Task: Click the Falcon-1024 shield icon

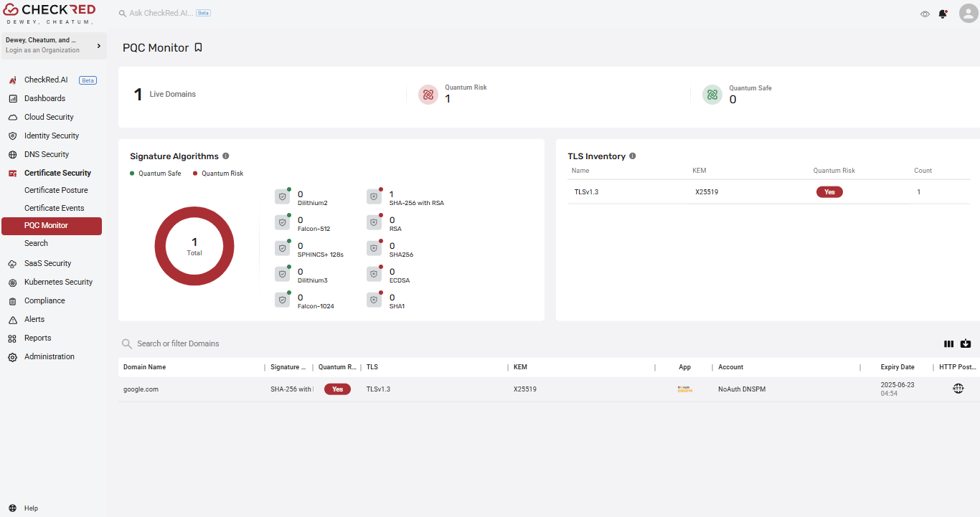Action: point(283,300)
